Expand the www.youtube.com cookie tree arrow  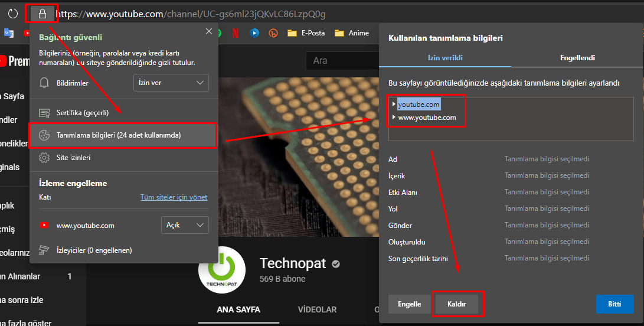[x=394, y=117]
